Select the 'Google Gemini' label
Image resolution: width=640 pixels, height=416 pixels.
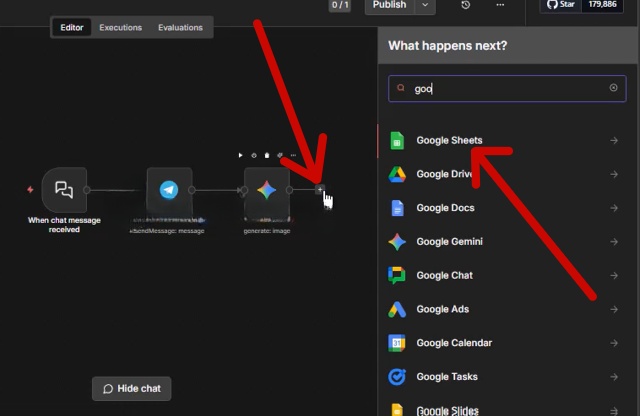(449, 242)
